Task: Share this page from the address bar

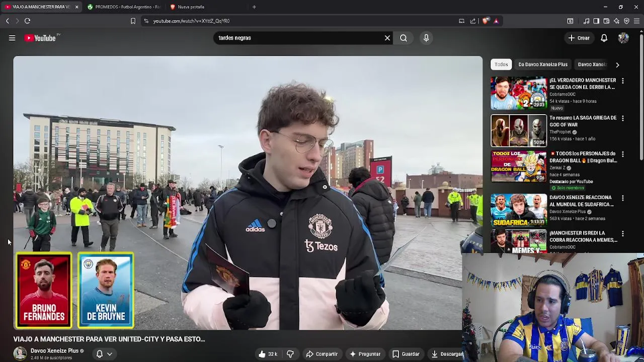Action: point(473,21)
